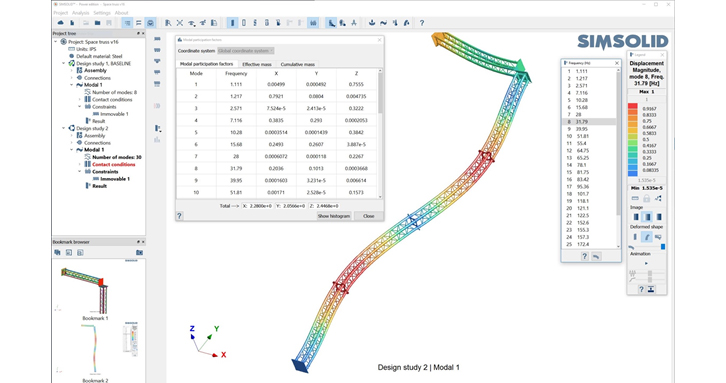The width and height of the screenshot is (726, 383).
Task: Click the undo arrow in Frequency panel
Action: tap(596, 256)
